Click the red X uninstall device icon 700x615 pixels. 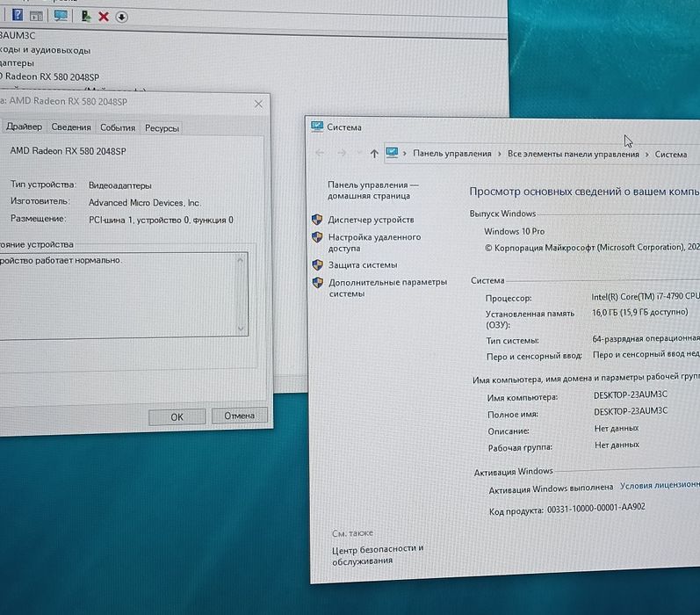click(104, 17)
